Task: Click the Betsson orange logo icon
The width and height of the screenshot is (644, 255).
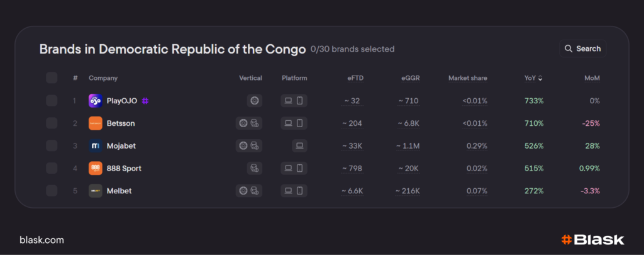Action: pos(96,123)
